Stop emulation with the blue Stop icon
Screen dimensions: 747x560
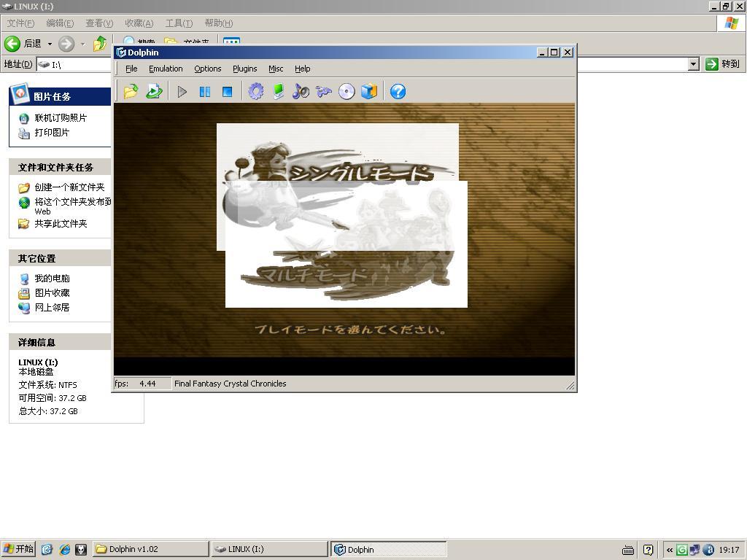pyautogui.click(x=228, y=91)
